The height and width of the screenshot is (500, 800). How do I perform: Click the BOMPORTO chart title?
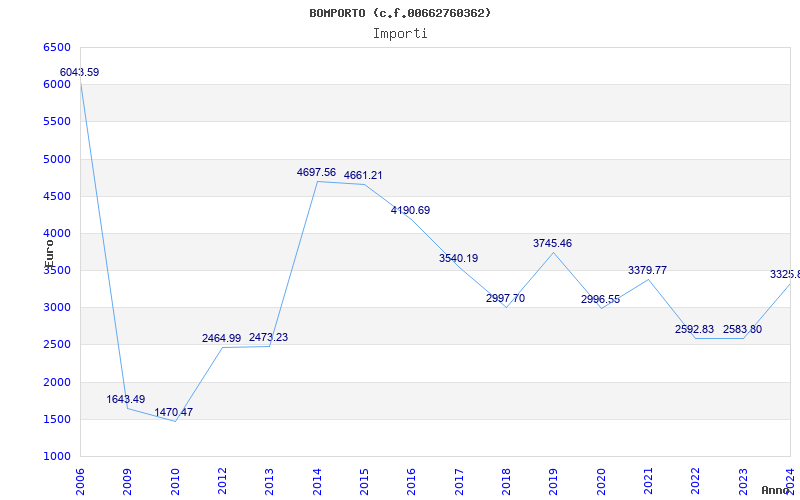pyautogui.click(x=400, y=13)
